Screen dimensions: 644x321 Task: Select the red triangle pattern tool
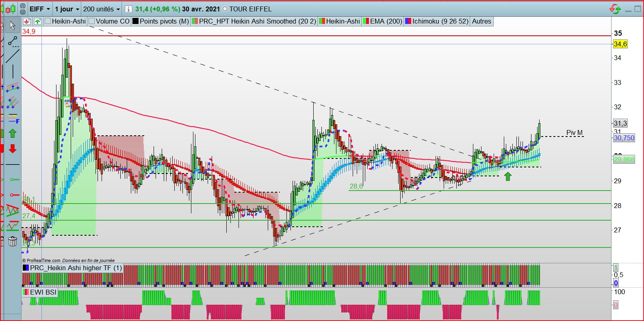tap(13, 211)
